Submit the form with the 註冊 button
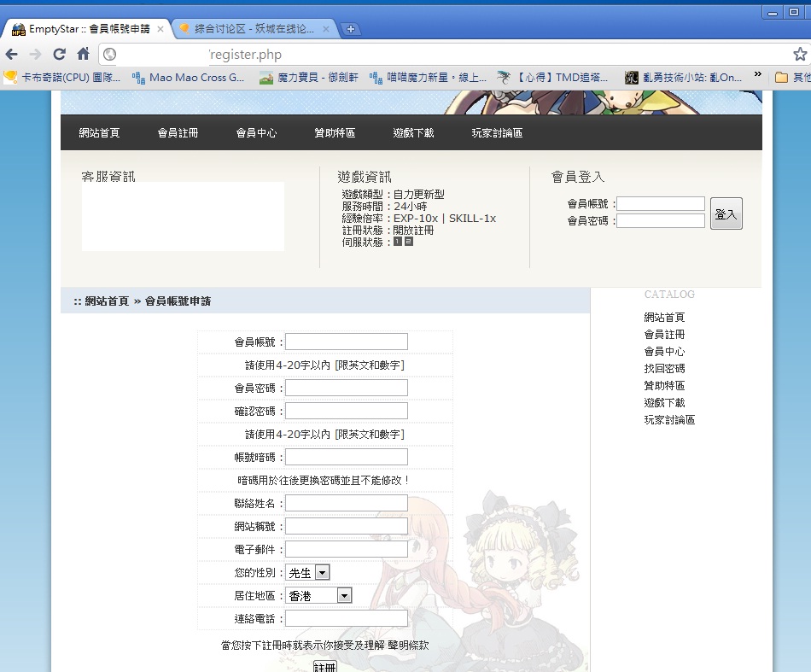The image size is (811, 672). 324,666
